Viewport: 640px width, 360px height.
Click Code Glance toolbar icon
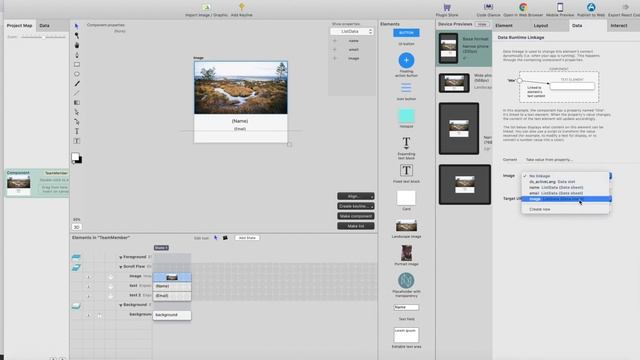click(x=488, y=10)
